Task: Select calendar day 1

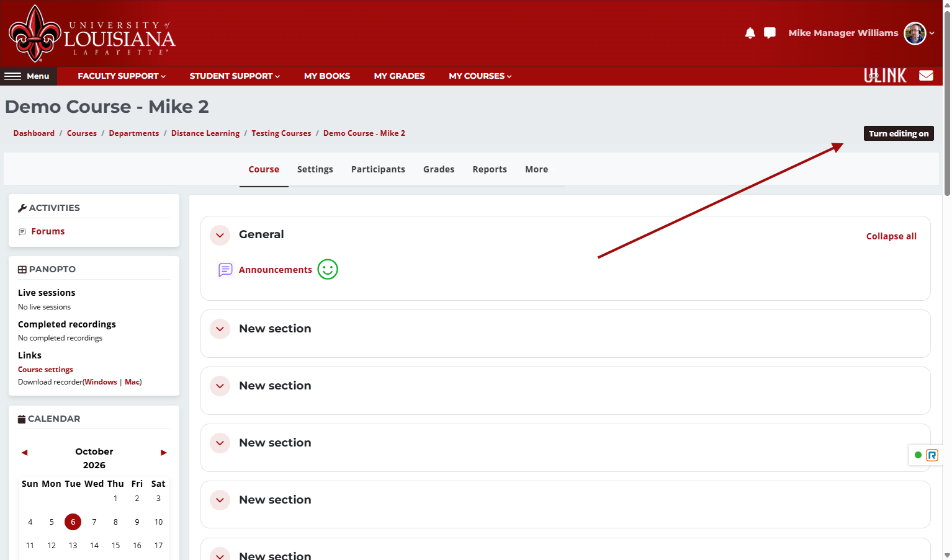Action: (x=115, y=499)
